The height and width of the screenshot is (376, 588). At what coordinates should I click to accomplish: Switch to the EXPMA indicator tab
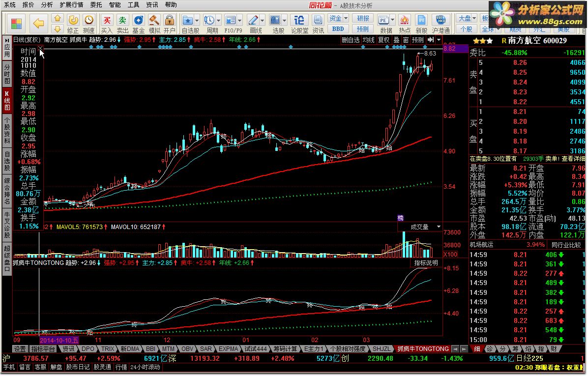point(229,349)
